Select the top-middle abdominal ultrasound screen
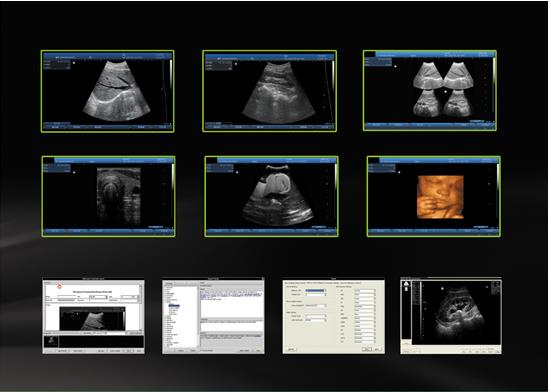Image resolution: width=551 pixels, height=392 pixels. point(270,91)
